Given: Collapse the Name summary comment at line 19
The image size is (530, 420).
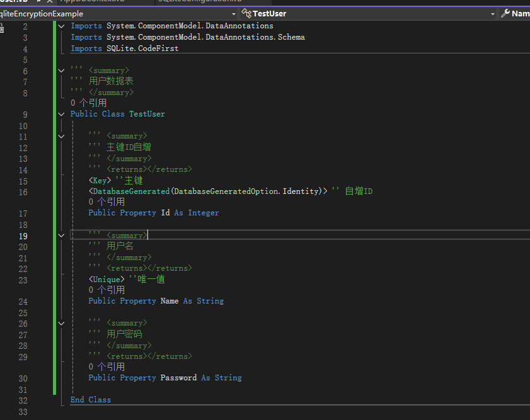Looking at the screenshot, I should tap(61, 235).
